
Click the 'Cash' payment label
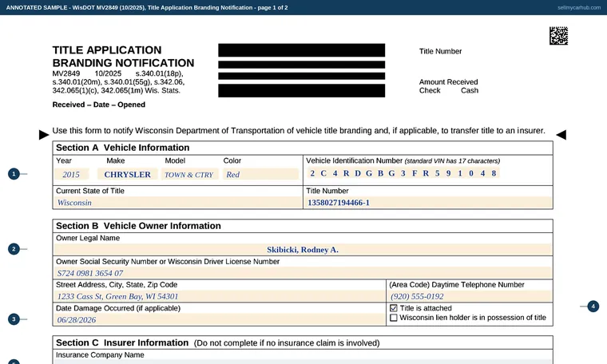click(470, 90)
